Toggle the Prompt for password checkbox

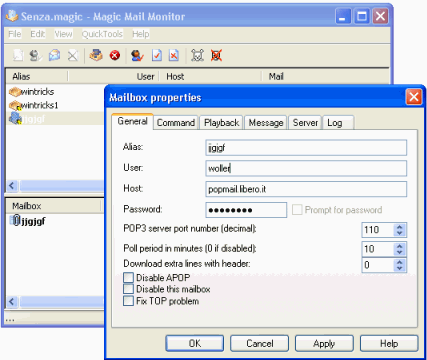click(x=297, y=210)
